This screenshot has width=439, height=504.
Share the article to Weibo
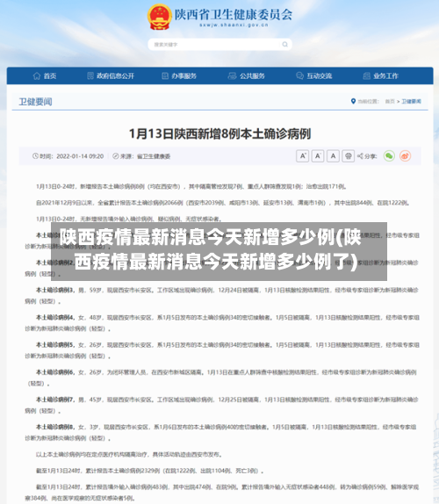pos(406,156)
